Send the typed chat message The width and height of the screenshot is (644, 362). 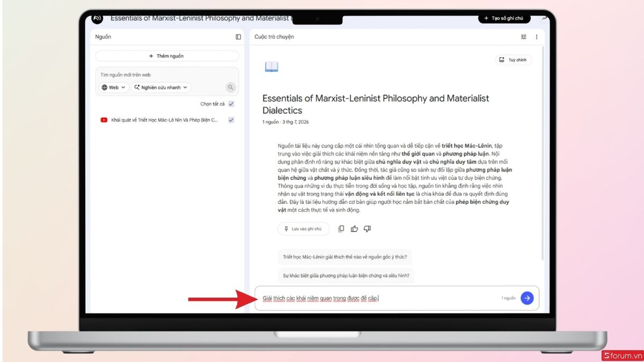tap(527, 298)
